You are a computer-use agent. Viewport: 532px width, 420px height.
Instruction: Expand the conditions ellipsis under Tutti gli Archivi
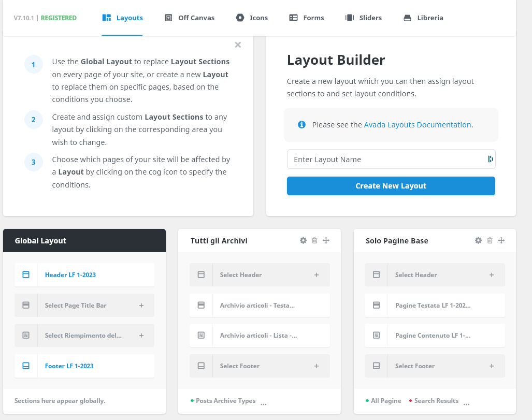(263, 401)
